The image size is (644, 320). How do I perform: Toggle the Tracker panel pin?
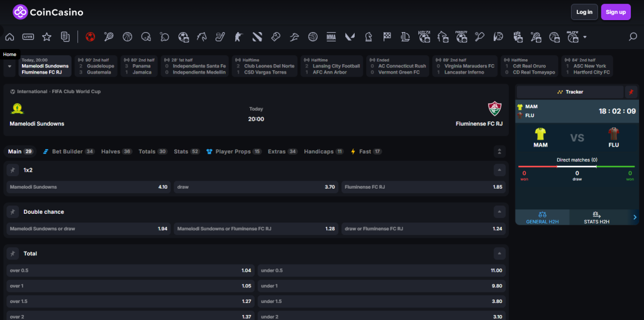pos(631,92)
